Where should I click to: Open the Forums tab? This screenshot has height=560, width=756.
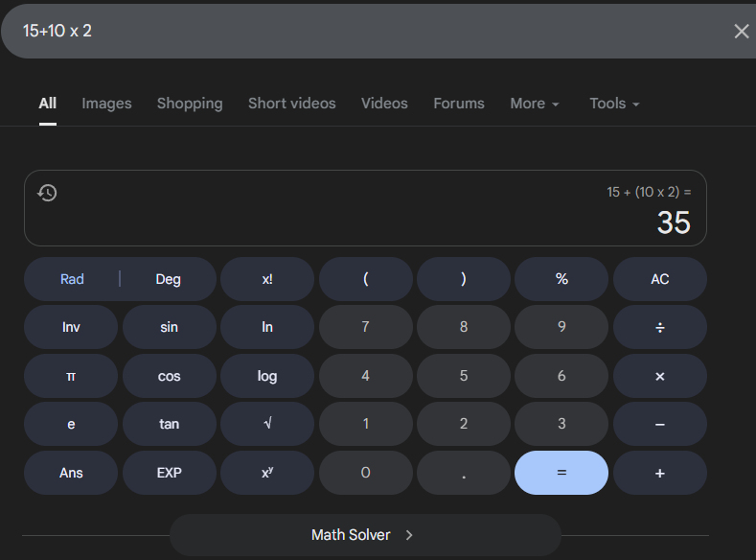click(x=459, y=104)
